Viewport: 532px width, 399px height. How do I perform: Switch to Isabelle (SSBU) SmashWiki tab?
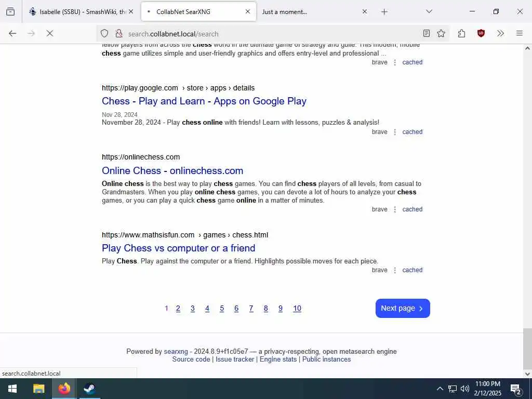click(81, 11)
